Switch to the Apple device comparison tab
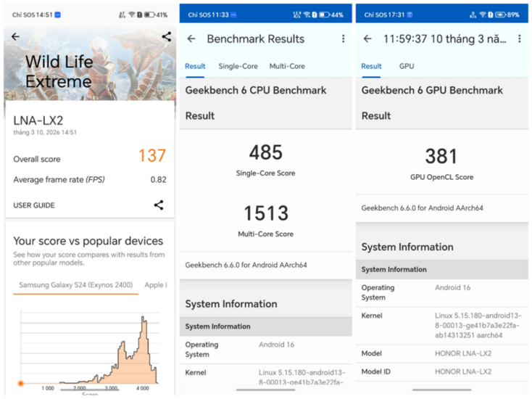532x399 pixels. coord(156,285)
